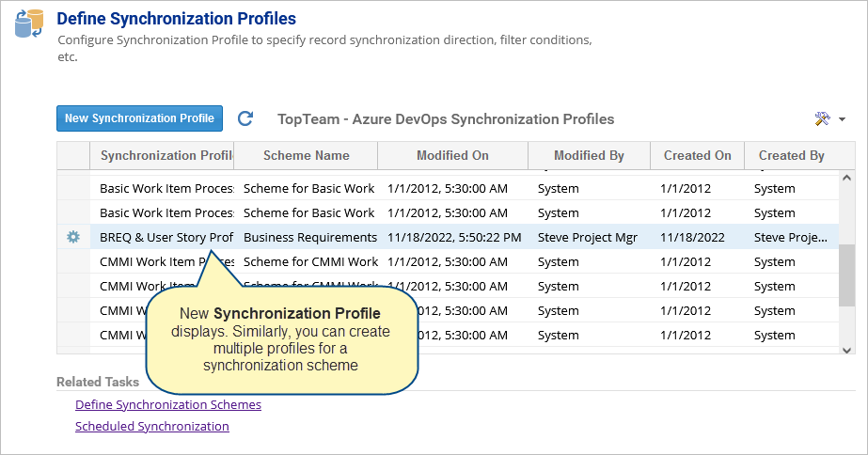Click the scroll up arrow of the table
Viewport: 868px width, 455px height.
846,178
